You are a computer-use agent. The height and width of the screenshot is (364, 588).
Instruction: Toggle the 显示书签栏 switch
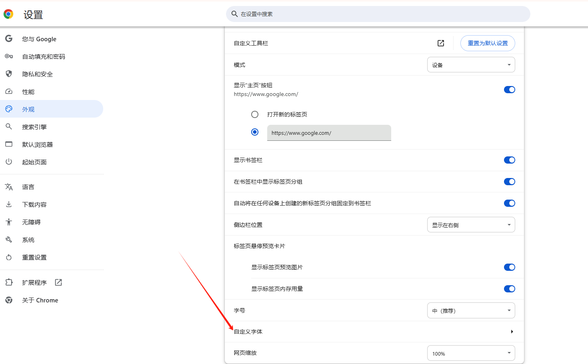510,160
